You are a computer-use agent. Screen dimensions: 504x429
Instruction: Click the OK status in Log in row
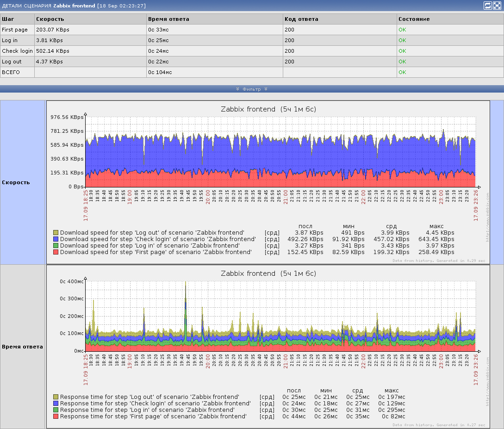point(402,40)
